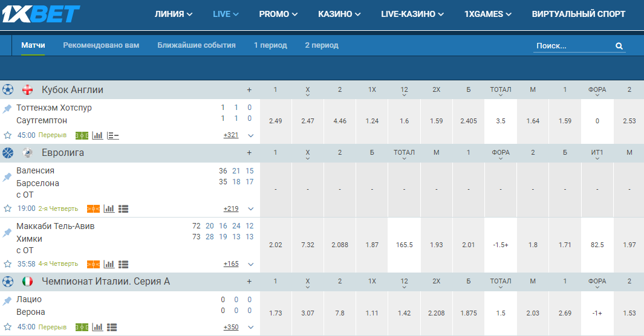The image size is (644, 336).
Task: Open the field view for the Тоттенхэм match
Action: 82,135
